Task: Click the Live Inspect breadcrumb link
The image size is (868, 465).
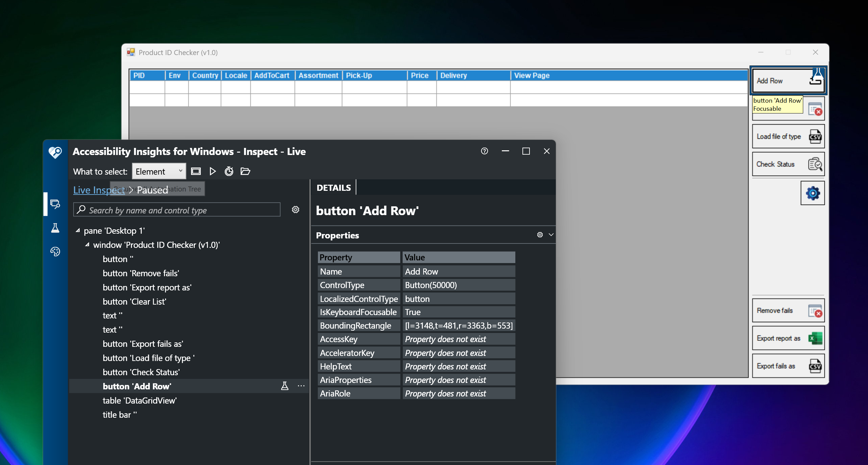Action: (x=99, y=190)
